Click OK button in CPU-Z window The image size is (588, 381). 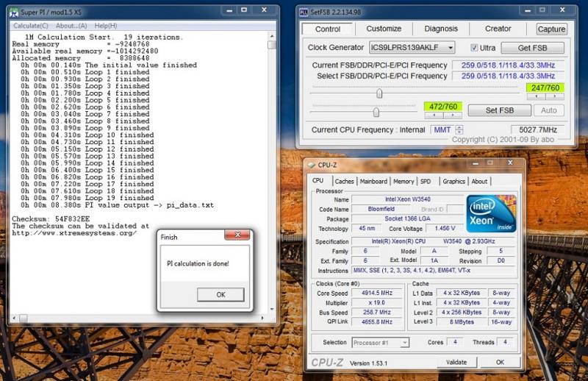coord(501,362)
